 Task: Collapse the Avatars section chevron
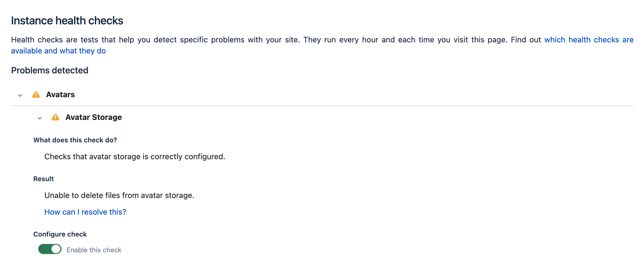point(20,95)
